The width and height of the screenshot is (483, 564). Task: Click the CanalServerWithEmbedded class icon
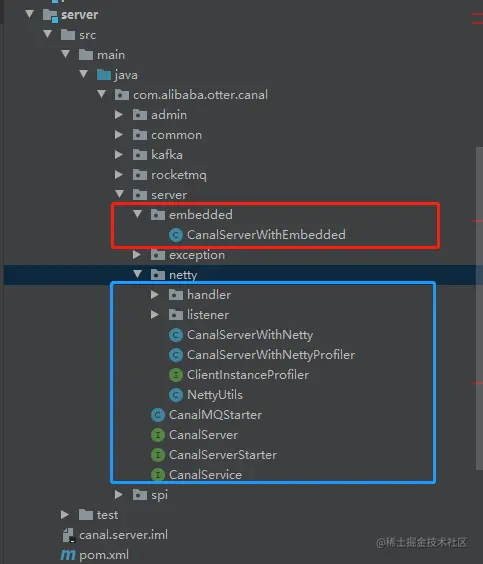click(x=176, y=235)
